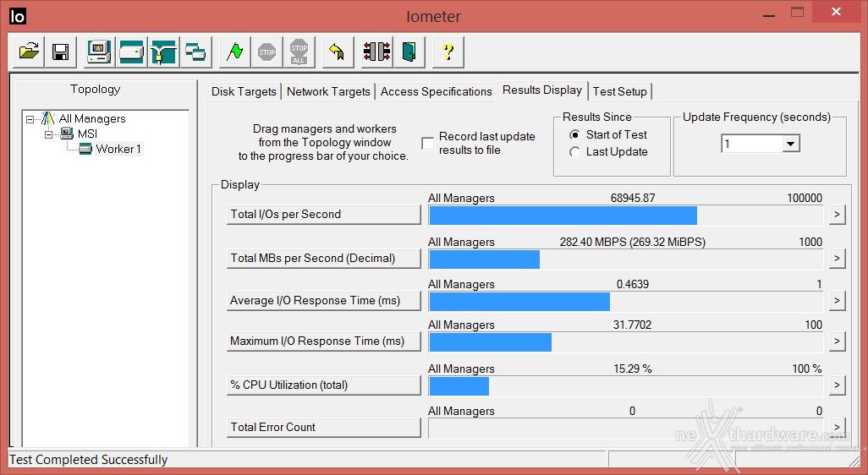Add a new disk worker
The width and height of the screenshot is (868, 475).
click(x=131, y=52)
